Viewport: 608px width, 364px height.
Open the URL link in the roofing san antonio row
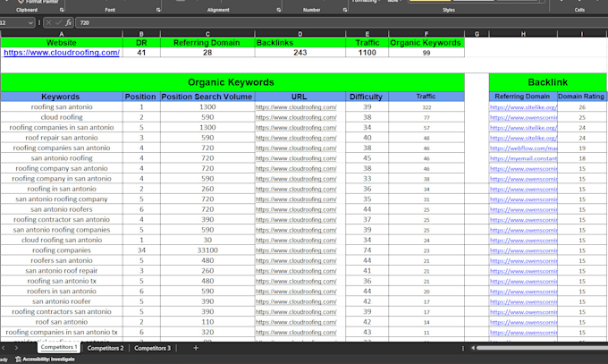tap(296, 107)
